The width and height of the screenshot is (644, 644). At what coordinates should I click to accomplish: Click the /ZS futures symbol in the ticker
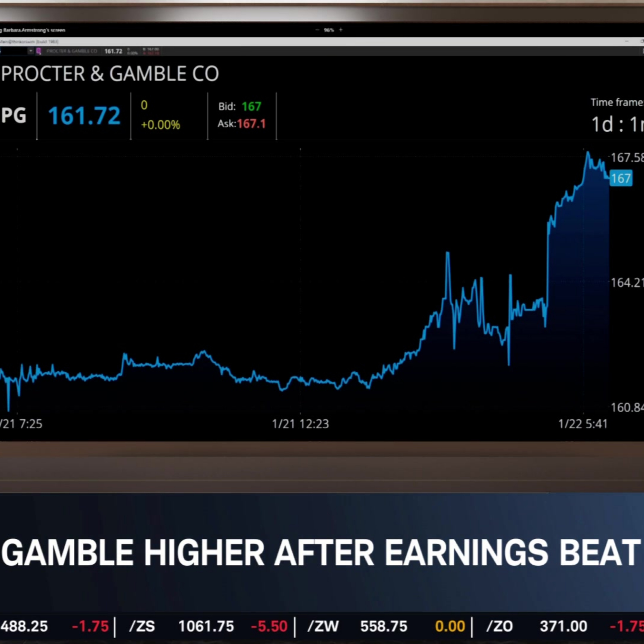click(x=142, y=626)
